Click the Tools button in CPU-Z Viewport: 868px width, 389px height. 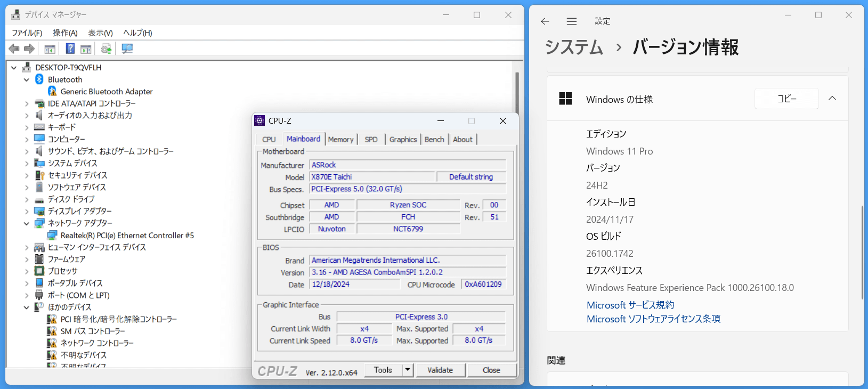coord(383,370)
